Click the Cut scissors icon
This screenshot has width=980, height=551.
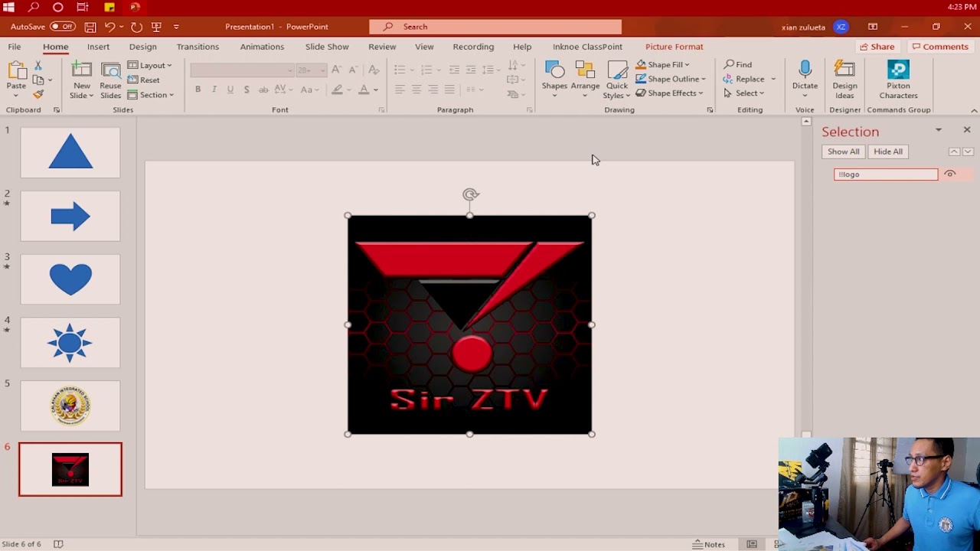click(38, 67)
